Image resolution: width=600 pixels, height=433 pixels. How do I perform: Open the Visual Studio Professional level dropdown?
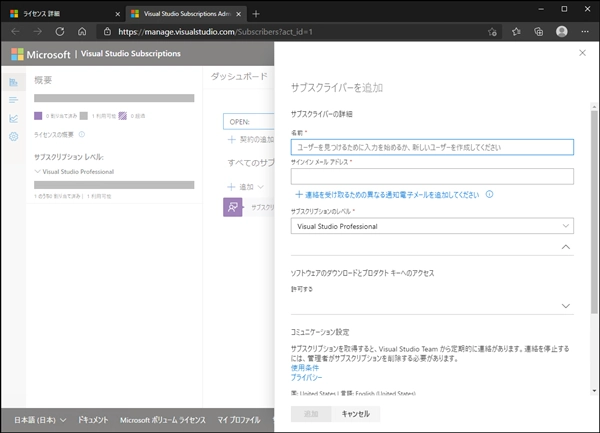click(x=432, y=226)
